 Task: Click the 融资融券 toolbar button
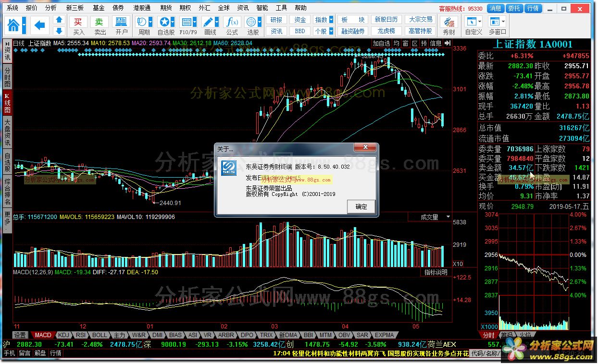(x=353, y=31)
